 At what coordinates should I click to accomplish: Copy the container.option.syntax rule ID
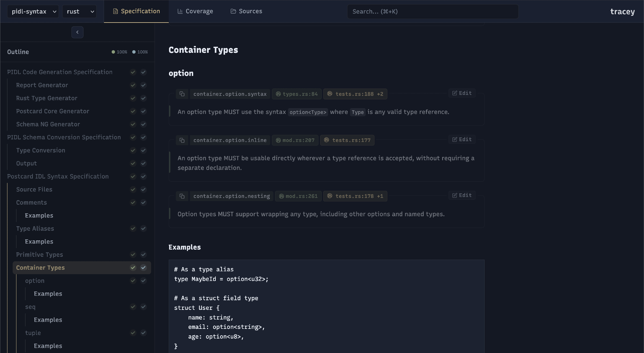[x=182, y=94]
